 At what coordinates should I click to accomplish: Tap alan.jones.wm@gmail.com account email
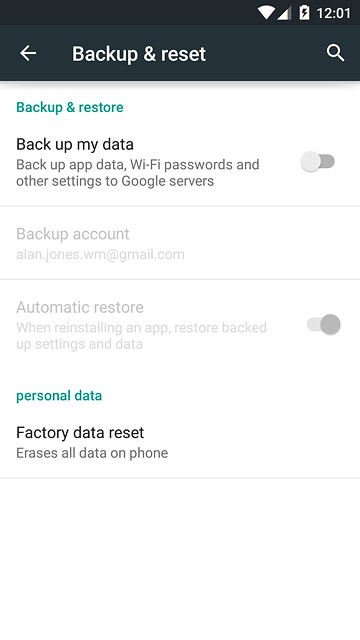100,254
